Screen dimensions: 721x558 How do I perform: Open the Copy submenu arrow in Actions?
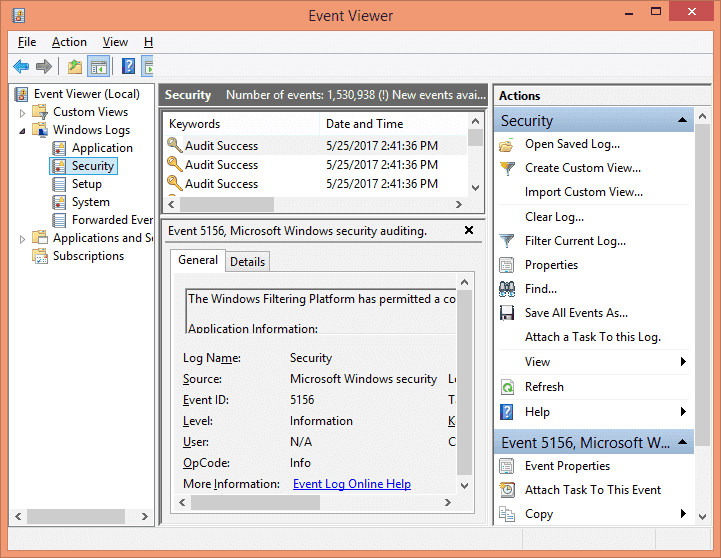[683, 513]
